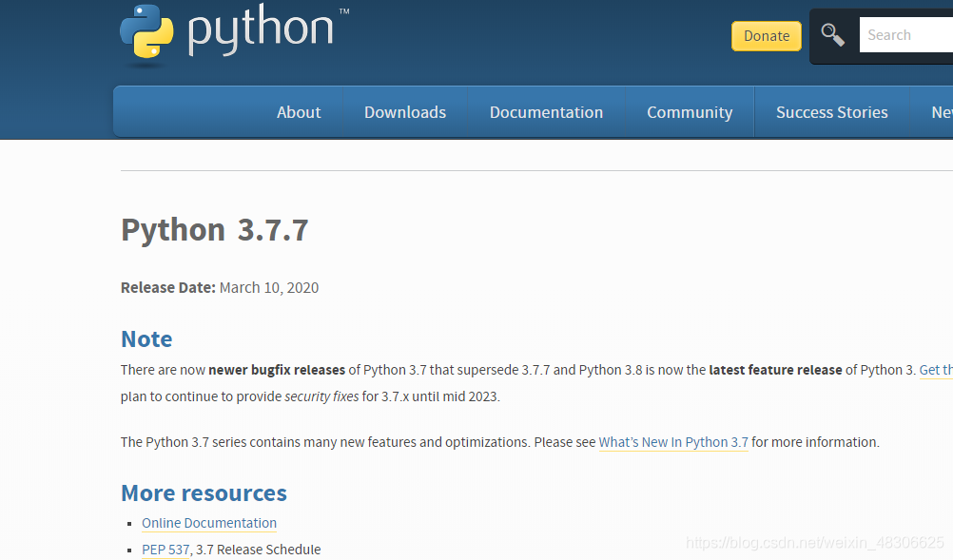Click the '3.7 Release Schedule' text
Screen dimensions: 953x560
pos(259,550)
